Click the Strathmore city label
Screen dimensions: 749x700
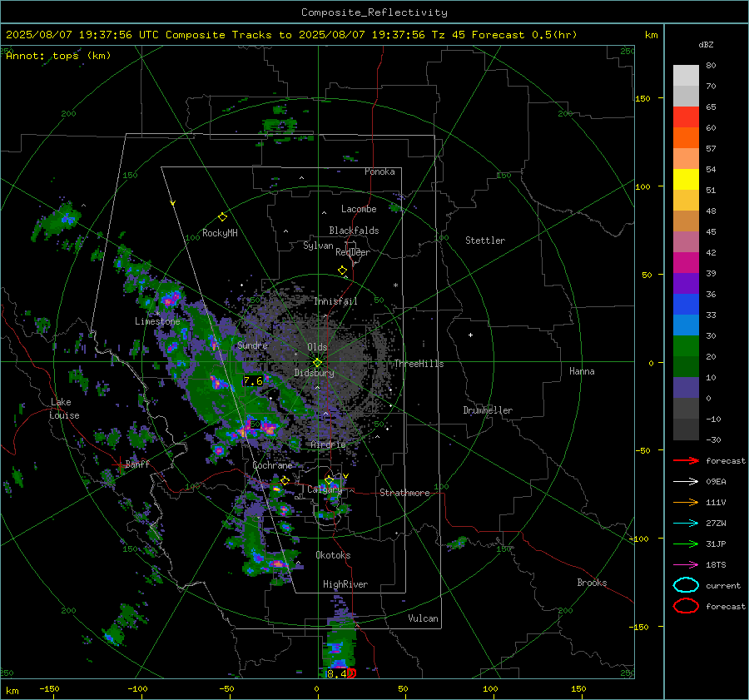click(404, 493)
